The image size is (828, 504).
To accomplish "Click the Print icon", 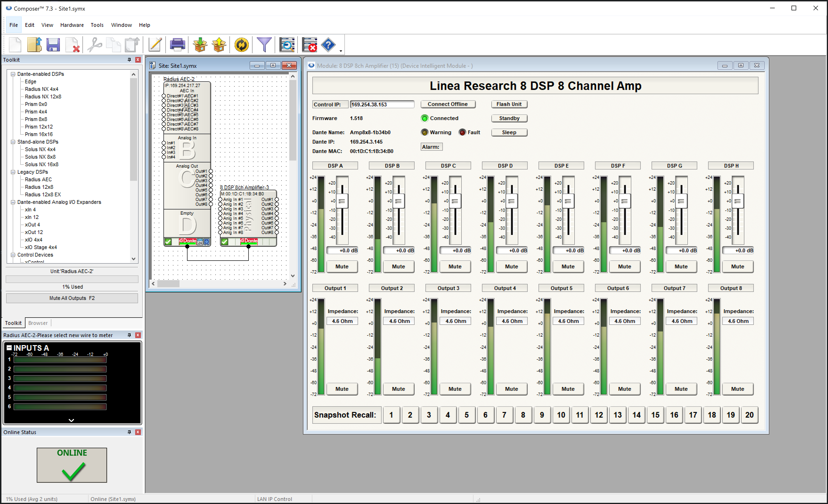I will coord(177,45).
